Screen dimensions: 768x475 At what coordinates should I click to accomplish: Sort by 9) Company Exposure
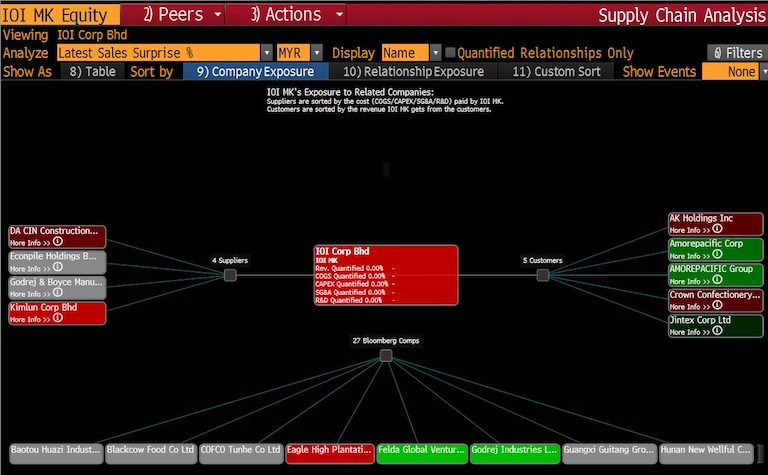point(255,71)
